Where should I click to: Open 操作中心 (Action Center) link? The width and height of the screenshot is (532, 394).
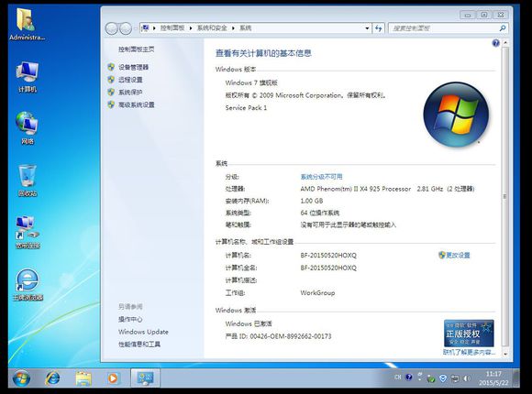pos(130,319)
